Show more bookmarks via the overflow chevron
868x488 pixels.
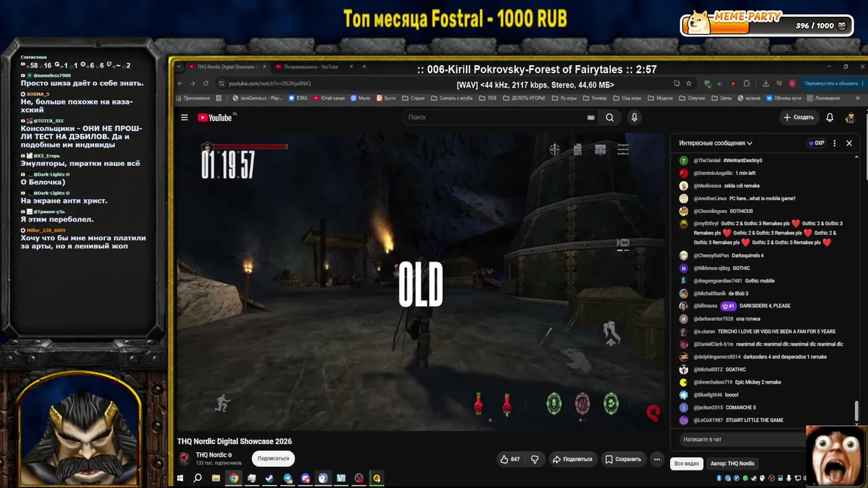point(858,98)
